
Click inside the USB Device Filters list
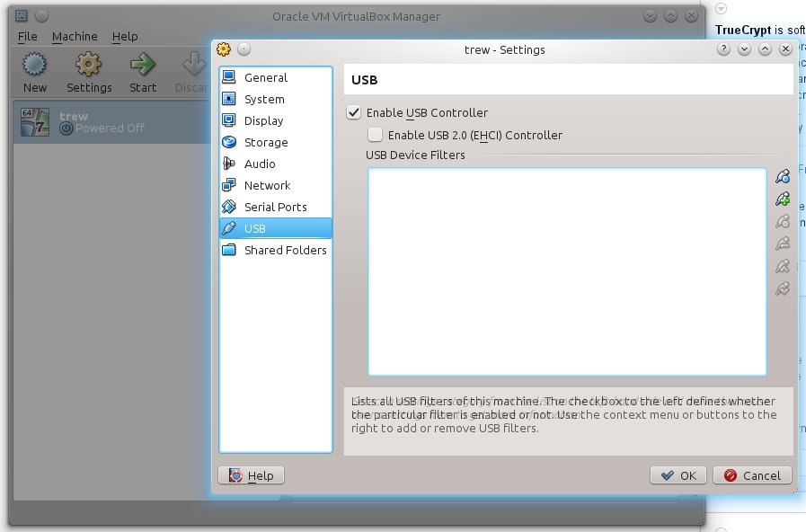click(567, 272)
